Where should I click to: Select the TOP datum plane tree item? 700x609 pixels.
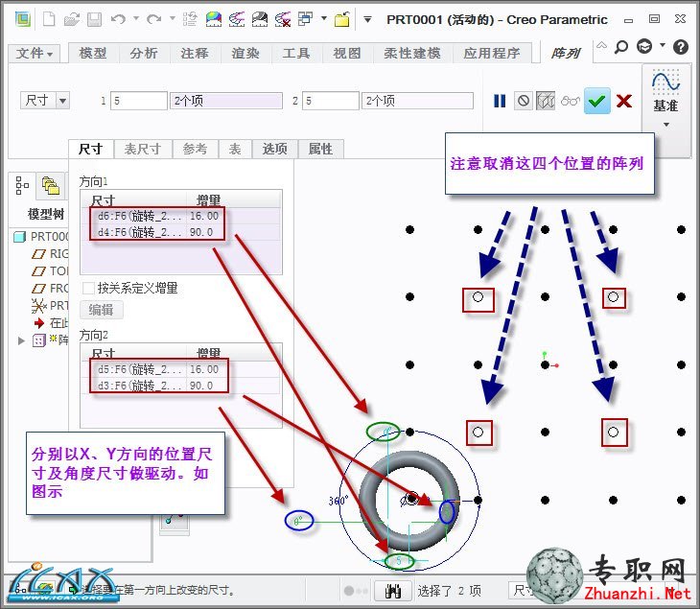(50, 271)
